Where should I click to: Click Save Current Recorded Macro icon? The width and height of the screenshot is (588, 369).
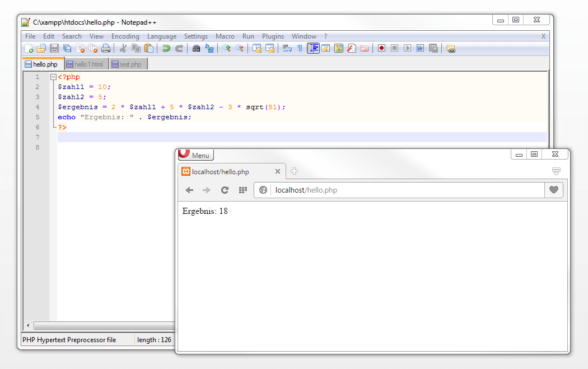(433, 48)
